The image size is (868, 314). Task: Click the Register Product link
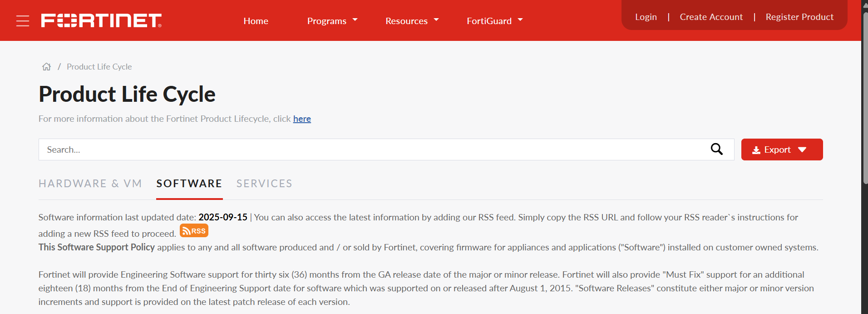click(x=799, y=17)
